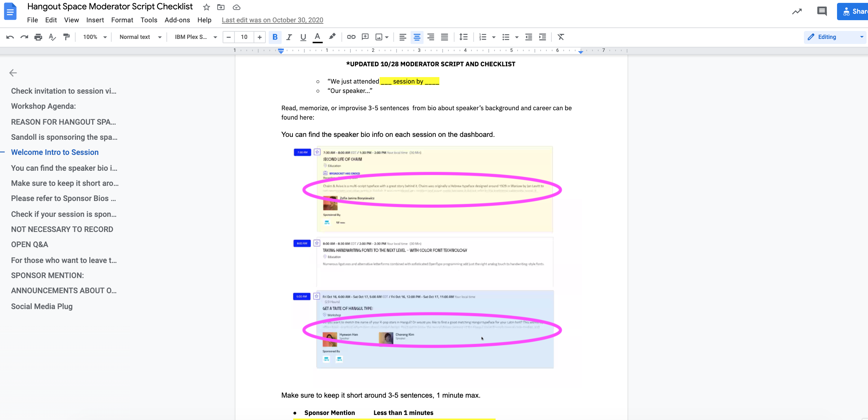
Task: Expand the Normal text style dropdown
Action: [140, 37]
